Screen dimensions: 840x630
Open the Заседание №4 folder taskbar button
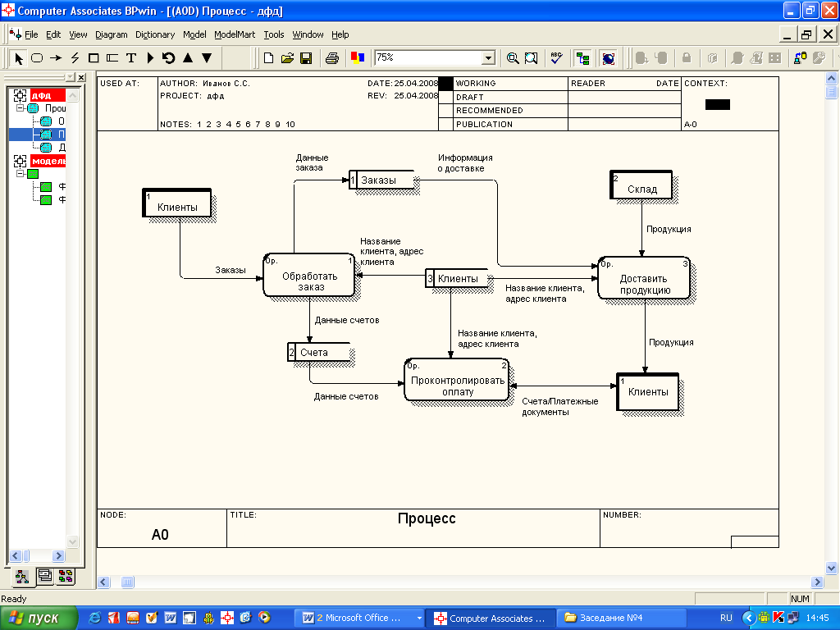(622, 619)
